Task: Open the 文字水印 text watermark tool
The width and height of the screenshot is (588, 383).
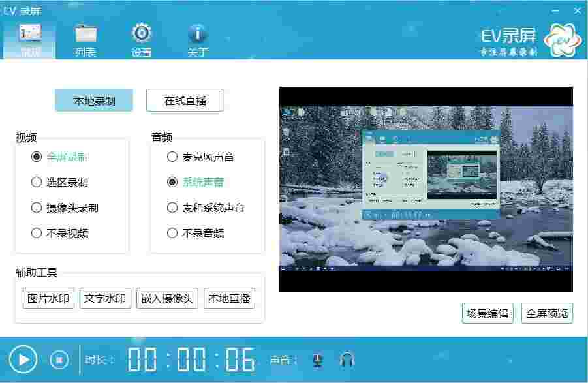Action: (x=104, y=298)
